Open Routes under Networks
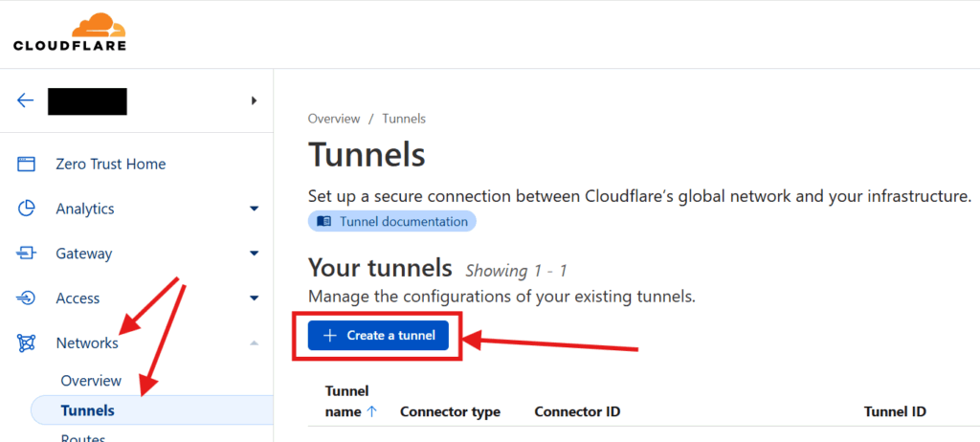 pos(83,437)
